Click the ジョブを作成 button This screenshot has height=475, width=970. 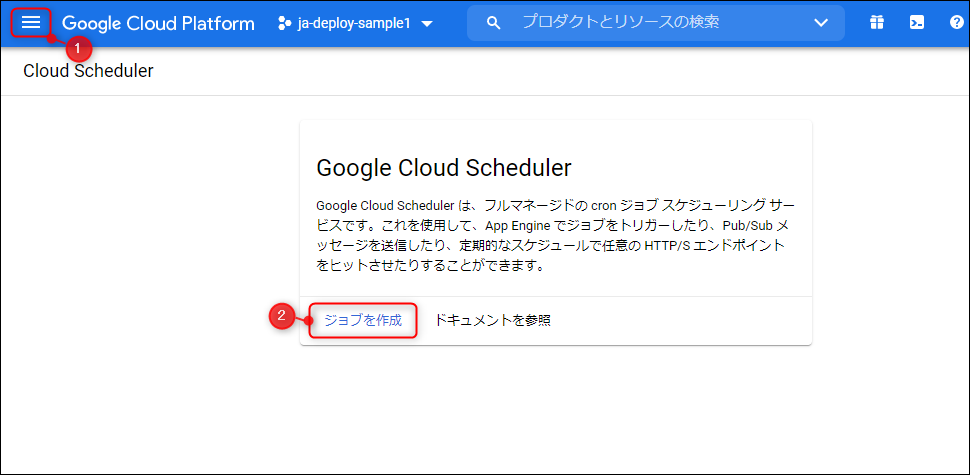[x=362, y=320]
